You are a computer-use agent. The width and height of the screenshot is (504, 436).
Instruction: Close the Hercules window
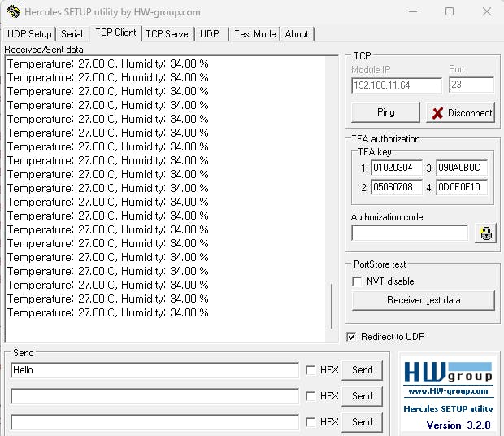click(x=487, y=12)
